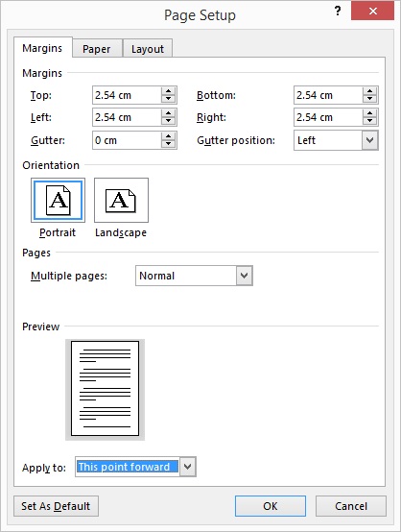Click the page preview thumbnail
The height and width of the screenshot is (532, 401).
(x=106, y=389)
